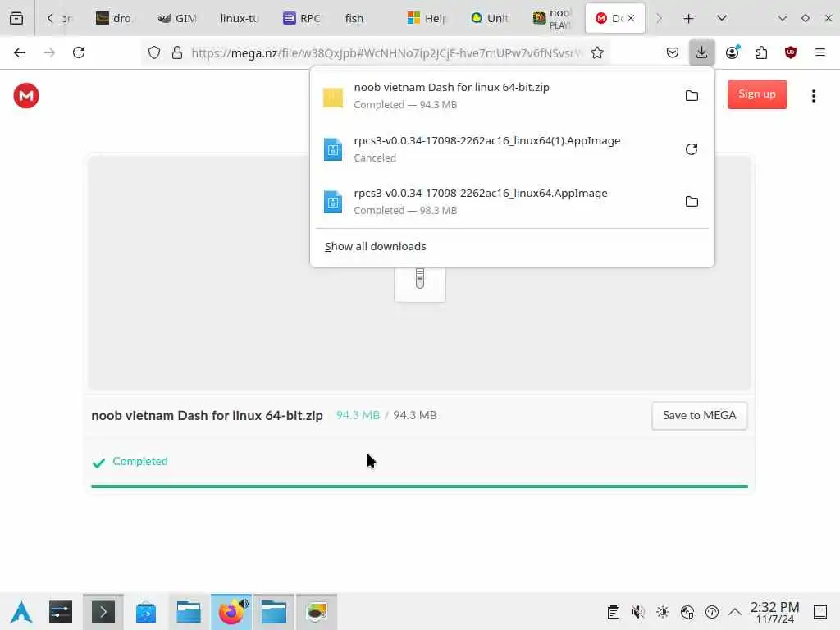Click the Sign up button
The height and width of the screenshot is (630, 840).
click(x=757, y=94)
